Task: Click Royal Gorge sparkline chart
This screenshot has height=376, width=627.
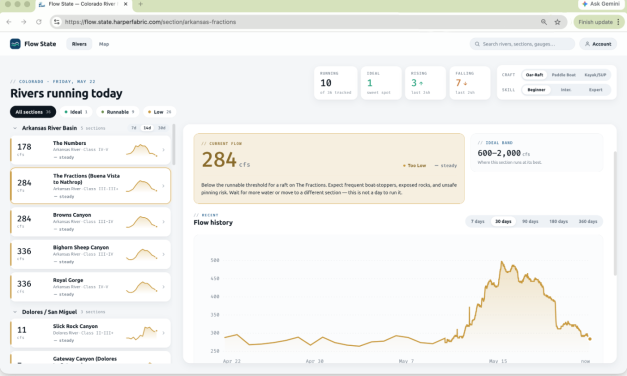Action: (142, 286)
